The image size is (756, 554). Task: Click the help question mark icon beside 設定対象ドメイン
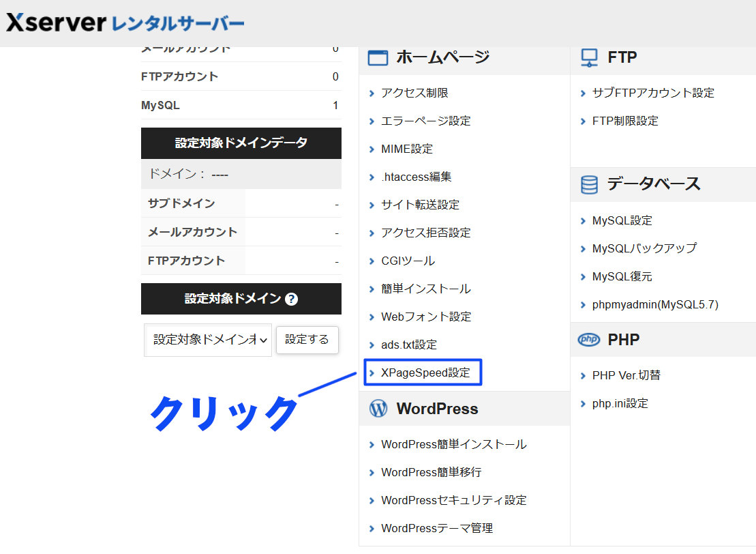pos(291,300)
